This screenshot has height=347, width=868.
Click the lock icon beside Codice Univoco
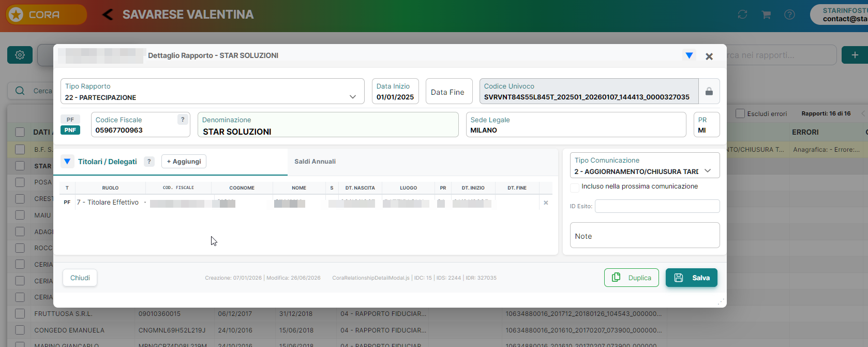[709, 92]
